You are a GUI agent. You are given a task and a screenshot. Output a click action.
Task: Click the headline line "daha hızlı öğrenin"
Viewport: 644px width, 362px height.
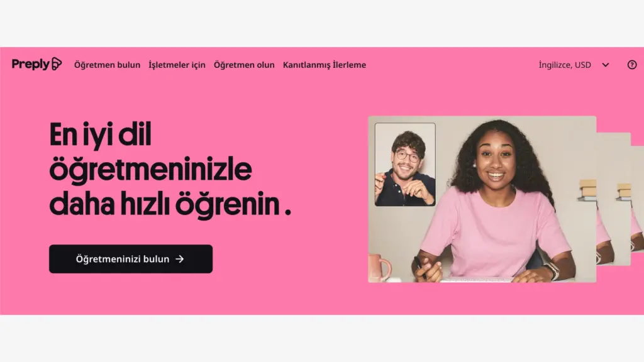(x=164, y=204)
